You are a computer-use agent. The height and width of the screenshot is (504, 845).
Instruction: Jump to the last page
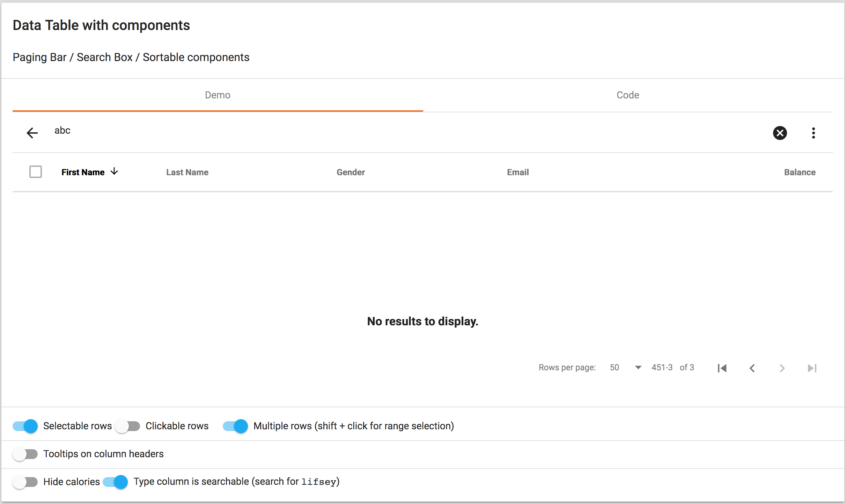click(812, 368)
